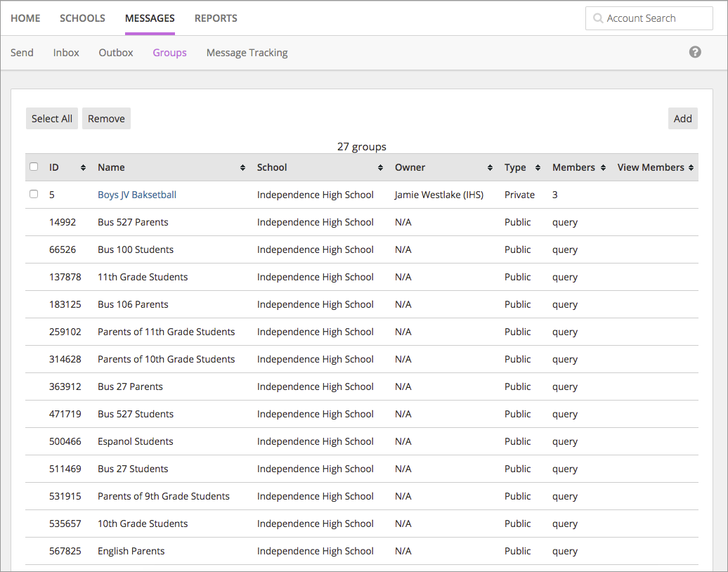The height and width of the screenshot is (572, 728).
Task: Click ID 567825 cell
Action: 65,551
